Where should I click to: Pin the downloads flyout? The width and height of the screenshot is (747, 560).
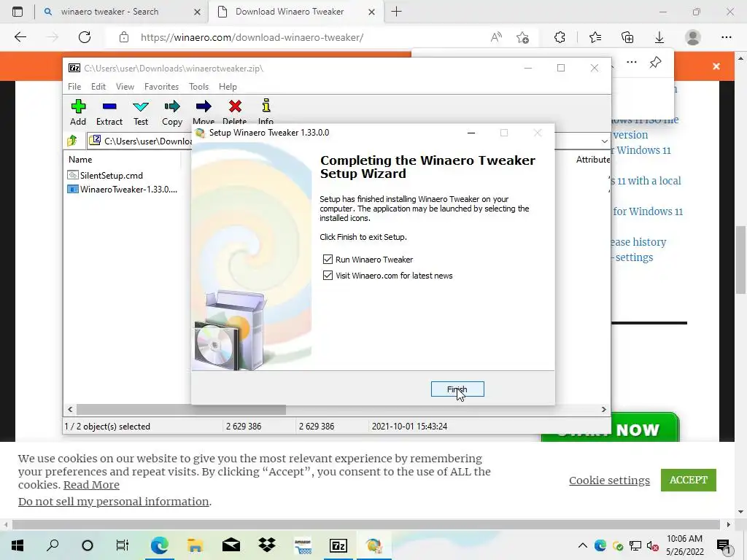point(656,62)
